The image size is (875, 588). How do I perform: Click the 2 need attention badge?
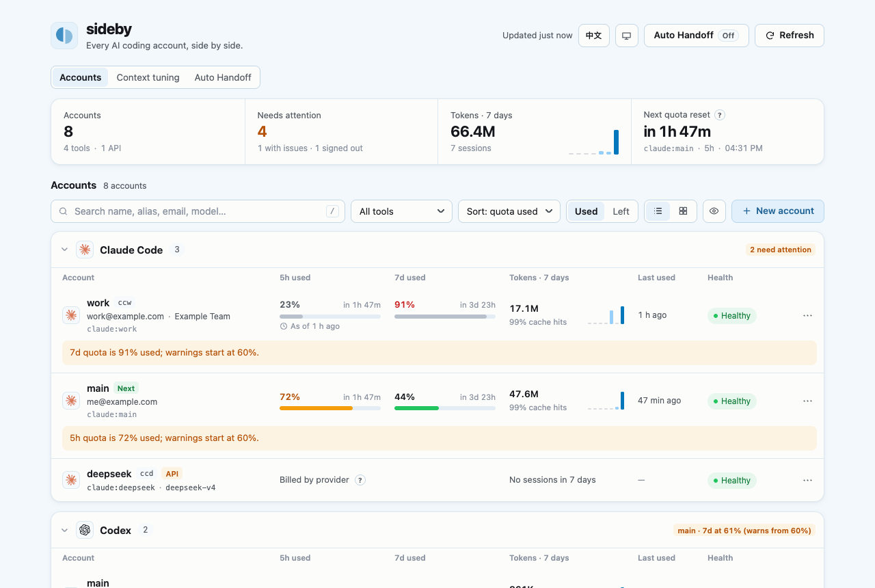tap(781, 250)
